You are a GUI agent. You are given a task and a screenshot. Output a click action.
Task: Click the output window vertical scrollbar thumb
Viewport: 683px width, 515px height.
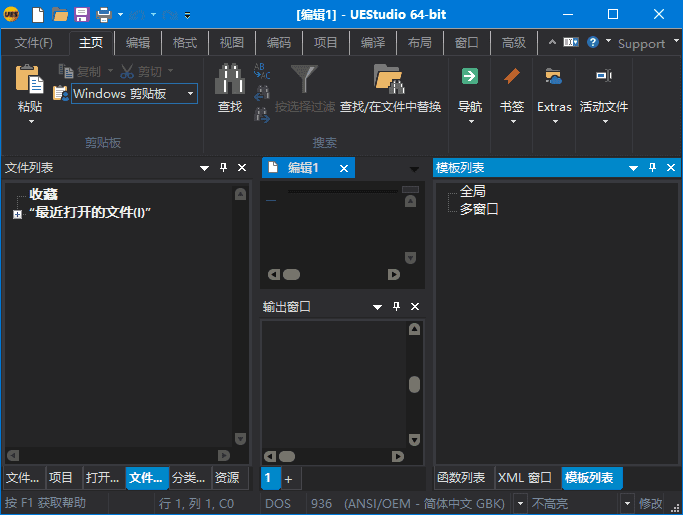click(x=414, y=384)
